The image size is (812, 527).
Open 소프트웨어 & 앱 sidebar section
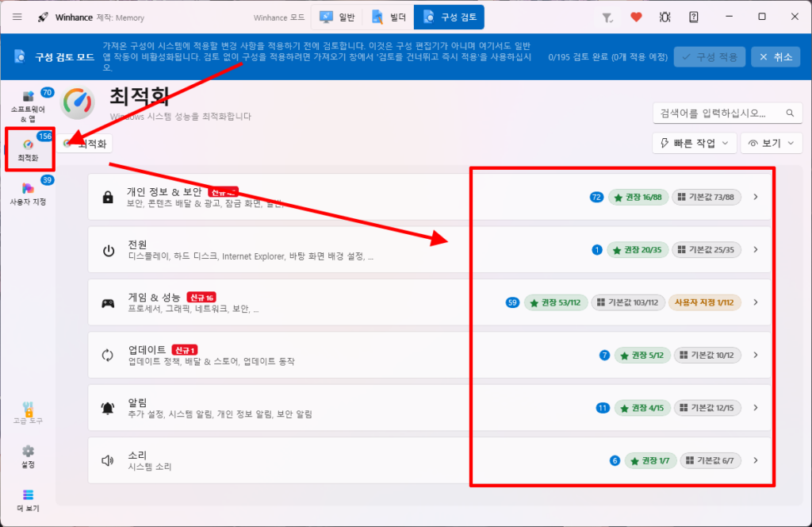tap(28, 106)
